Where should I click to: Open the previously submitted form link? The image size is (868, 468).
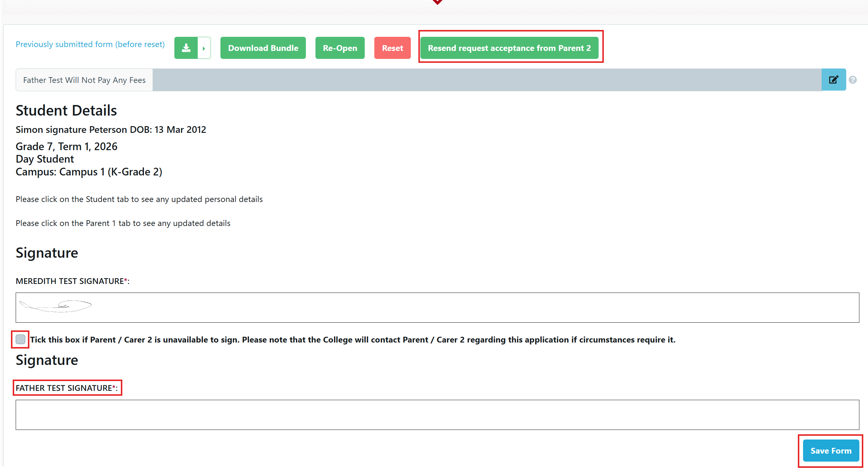pos(90,44)
